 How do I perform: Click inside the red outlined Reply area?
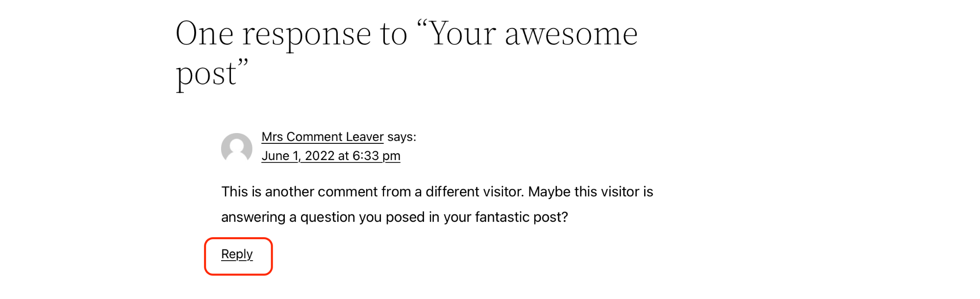pyautogui.click(x=237, y=254)
